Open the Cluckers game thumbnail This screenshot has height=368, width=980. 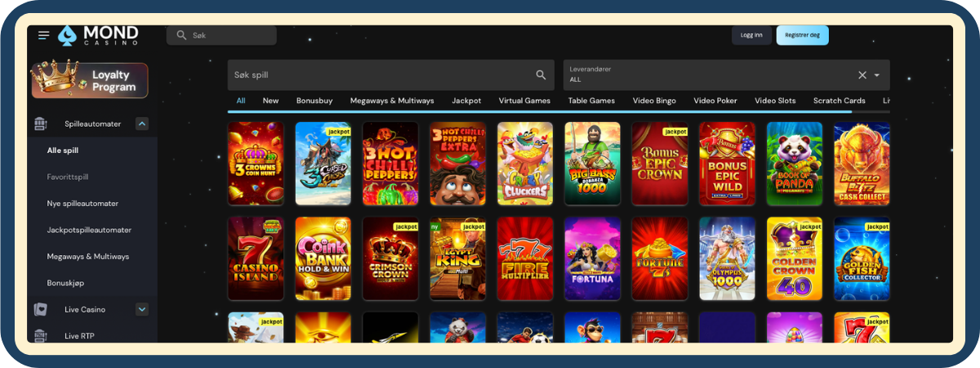525,164
